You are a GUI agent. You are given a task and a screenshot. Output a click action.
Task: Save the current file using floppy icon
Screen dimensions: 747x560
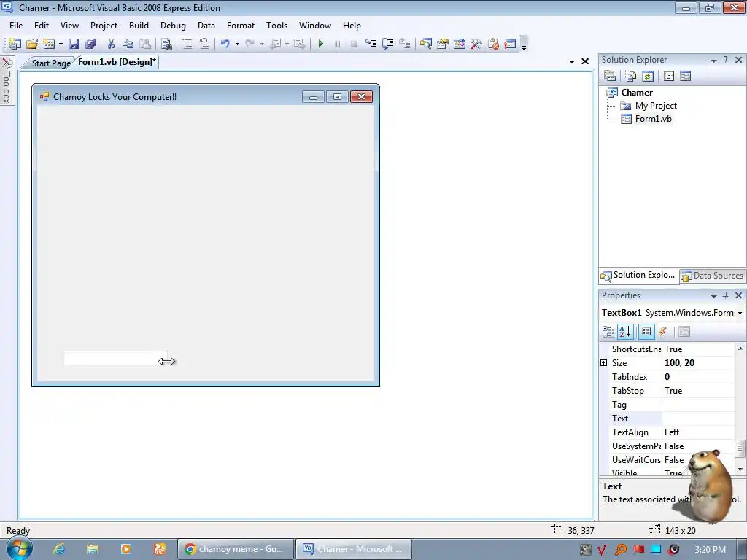(74, 44)
